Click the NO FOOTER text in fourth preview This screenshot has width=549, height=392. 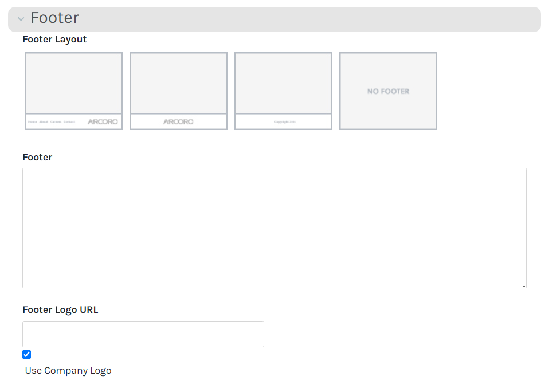point(388,91)
